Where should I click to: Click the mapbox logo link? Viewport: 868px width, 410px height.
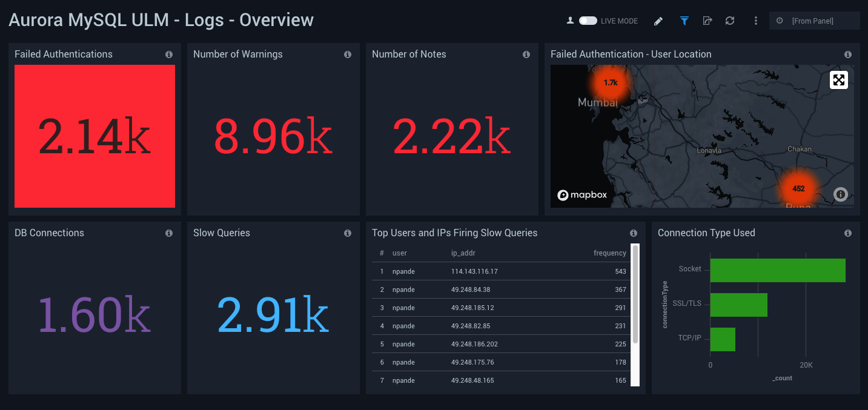coord(582,195)
